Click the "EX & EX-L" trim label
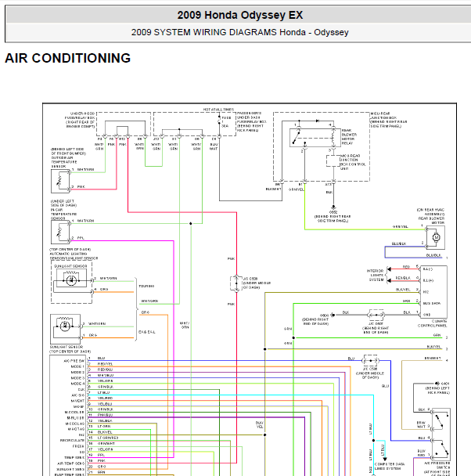 click(x=147, y=332)
